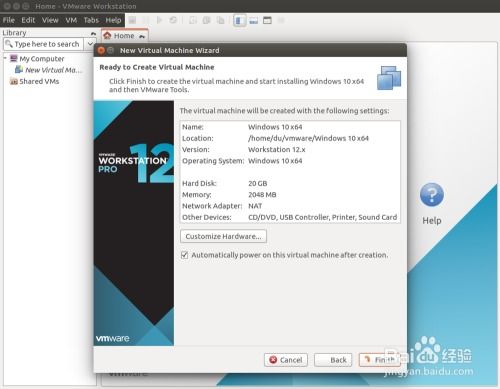Click the grayed snapshot manager toolbar icon
The height and width of the screenshot is (389, 500).
[220, 20]
